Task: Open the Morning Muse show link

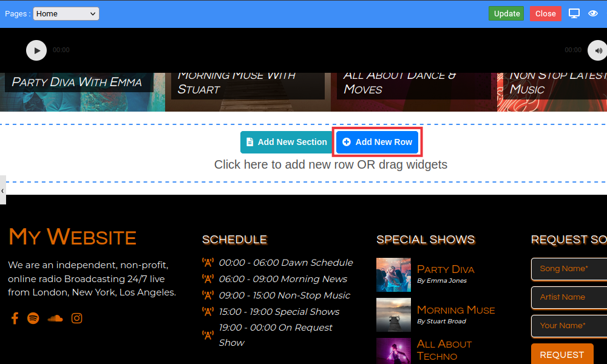Action: [455, 310]
